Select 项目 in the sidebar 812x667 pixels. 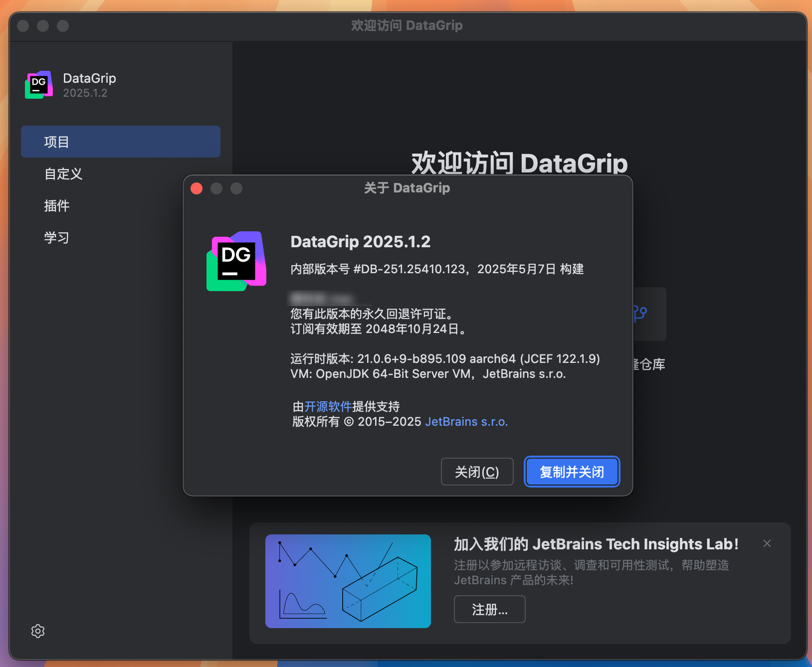(121, 142)
